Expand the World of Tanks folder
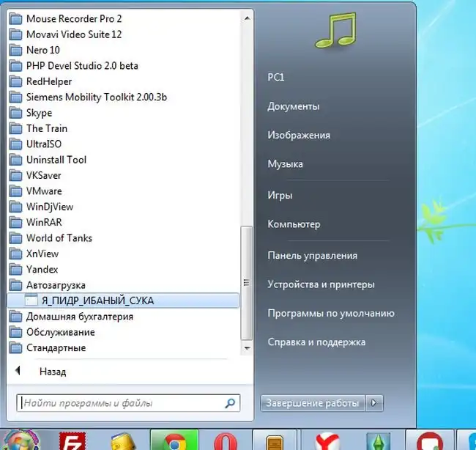This screenshot has height=450, width=476. [x=59, y=237]
